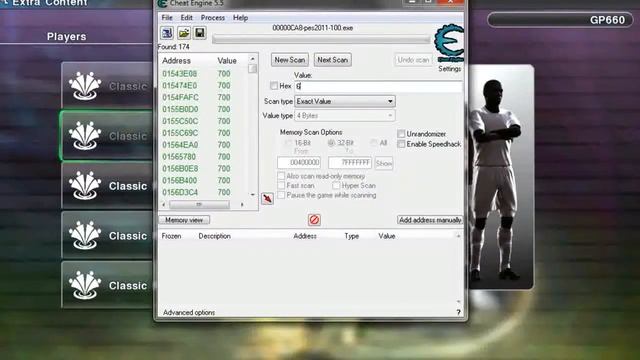Select address 0156B0E8 in results
This screenshot has width=640, height=360.
click(180, 168)
